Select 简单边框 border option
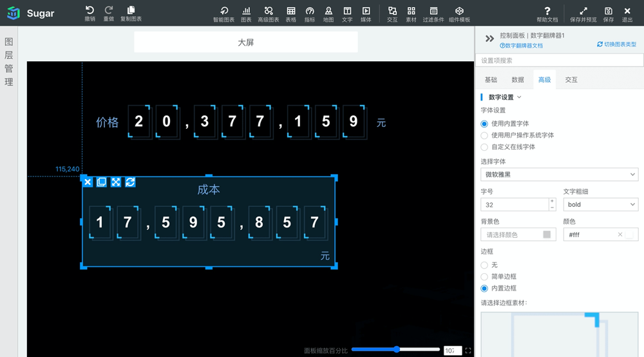This screenshot has height=357, width=644. pos(484,276)
